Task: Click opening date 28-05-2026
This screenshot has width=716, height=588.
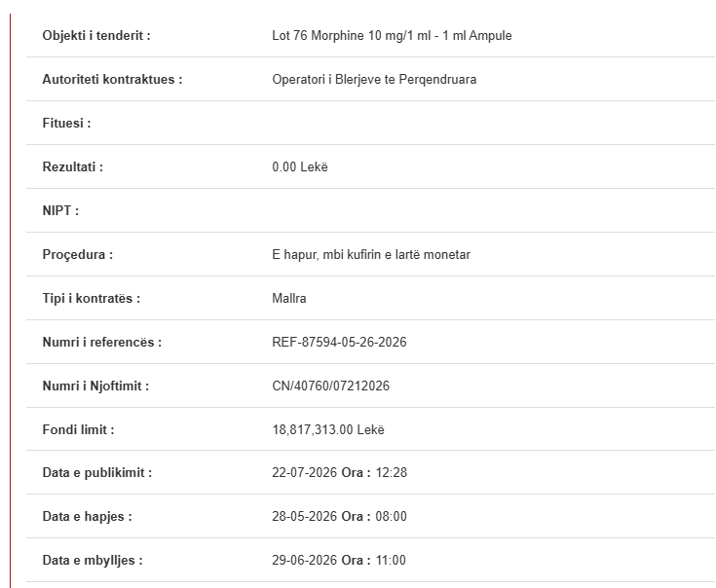Action: pos(304,516)
